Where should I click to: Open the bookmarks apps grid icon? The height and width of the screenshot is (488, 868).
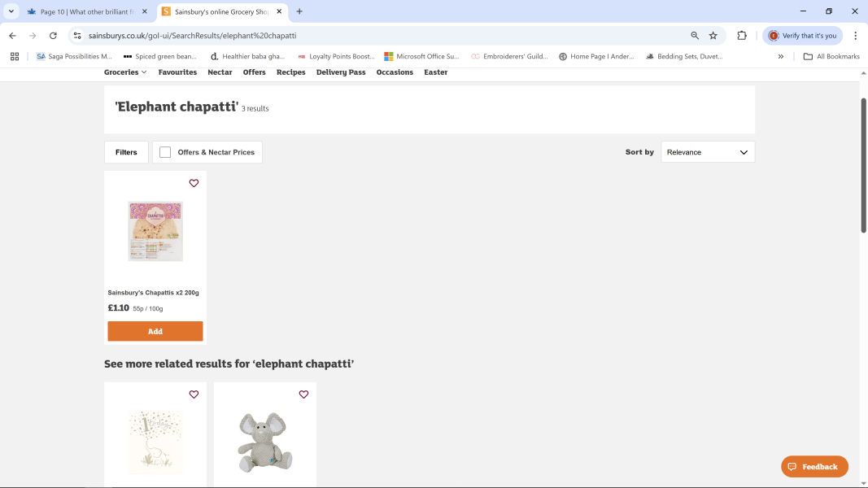point(15,56)
